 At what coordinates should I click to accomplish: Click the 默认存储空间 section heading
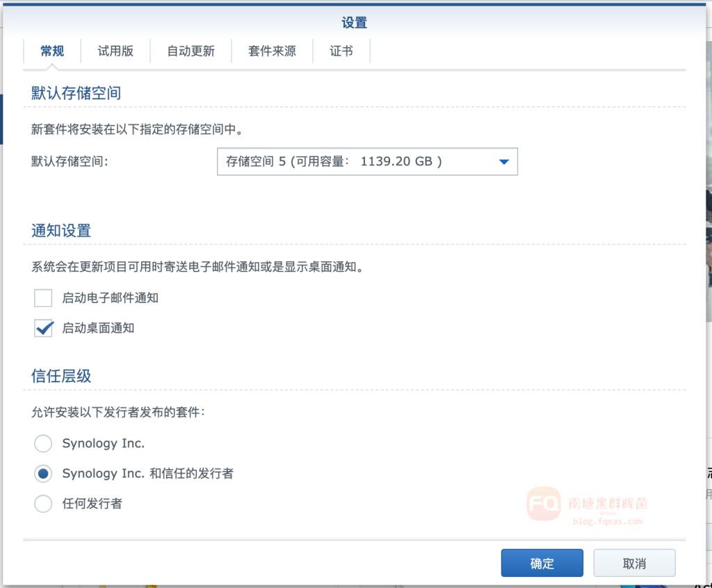[76, 92]
